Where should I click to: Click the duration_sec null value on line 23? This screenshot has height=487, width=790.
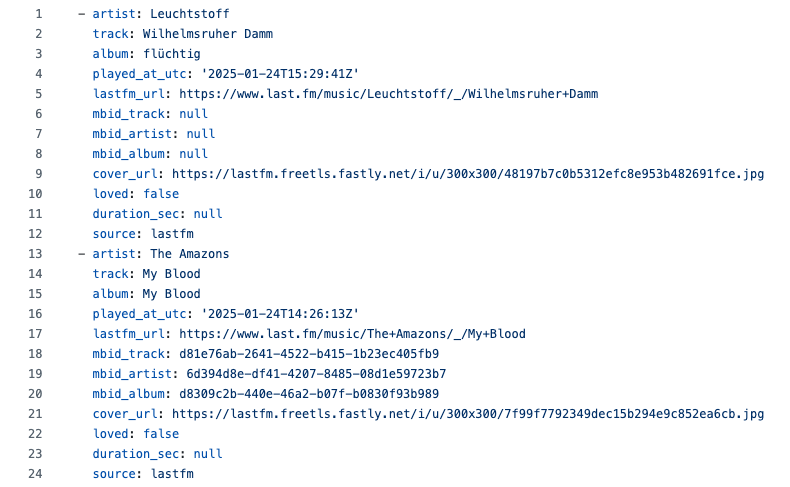208,454
